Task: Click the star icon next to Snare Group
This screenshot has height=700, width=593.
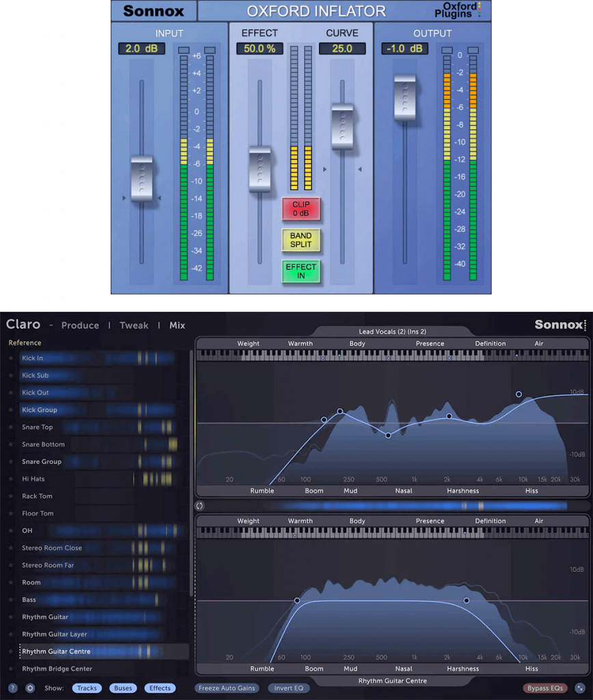Action: pos(11,461)
